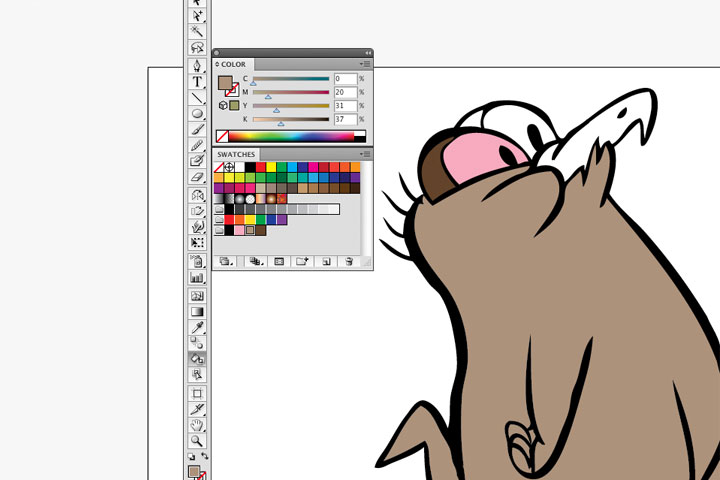720x480 pixels.
Task: Reset to default fill and stroke
Action: point(191,457)
